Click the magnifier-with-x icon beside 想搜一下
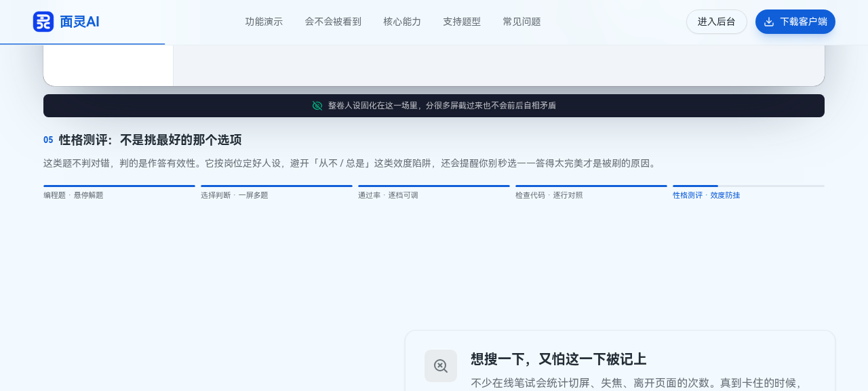The image size is (868, 391). click(x=441, y=366)
